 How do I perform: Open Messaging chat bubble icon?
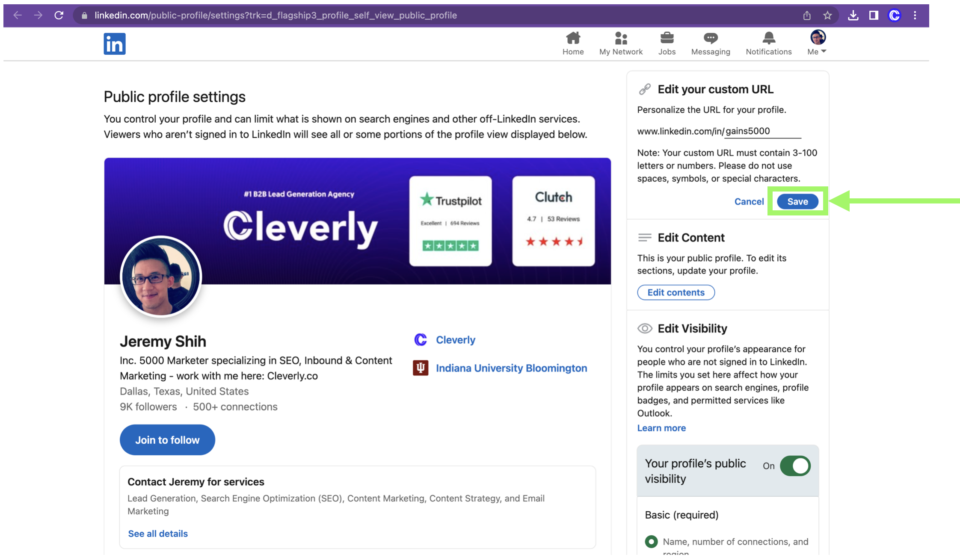[710, 38]
